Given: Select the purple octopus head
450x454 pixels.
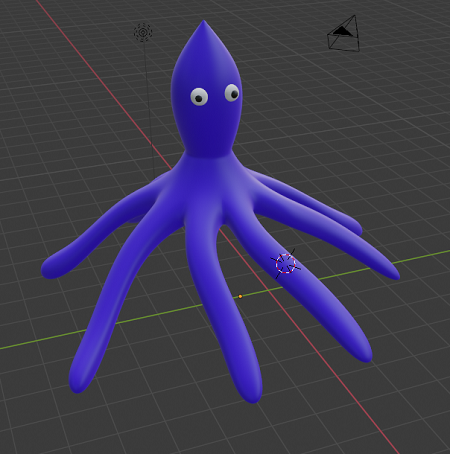Looking at the screenshot, I should tap(206, 89).
